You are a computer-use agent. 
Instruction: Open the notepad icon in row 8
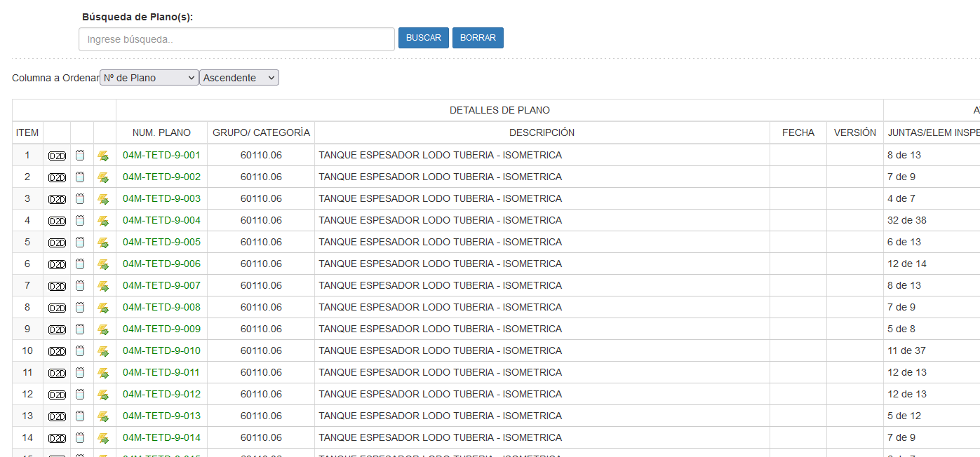tap(80, 308)
